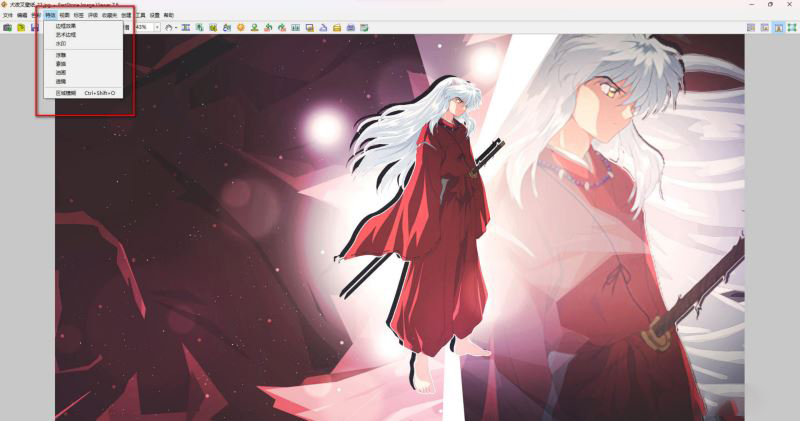Select the 油画 effect entry
Screen dimensions: 800x421
click(x=83, y=72)
